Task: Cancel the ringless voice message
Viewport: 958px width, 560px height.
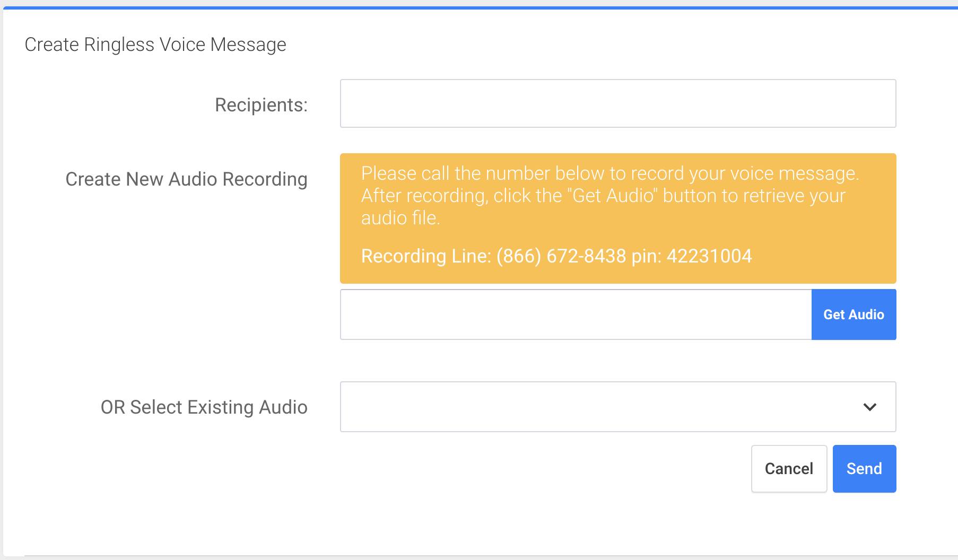Action: [789, 469]
